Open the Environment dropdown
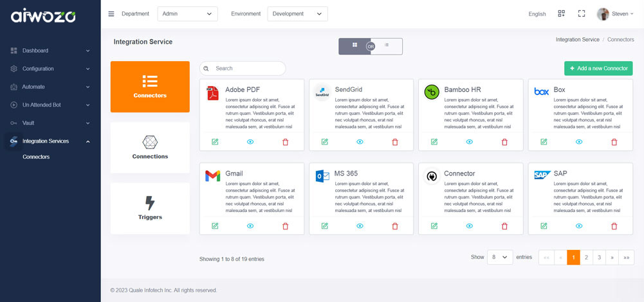 (297, 13)
